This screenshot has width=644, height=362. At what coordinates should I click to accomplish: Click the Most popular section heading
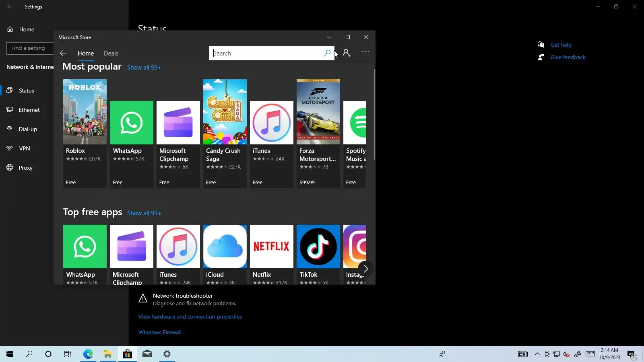[x=92, y=66]
